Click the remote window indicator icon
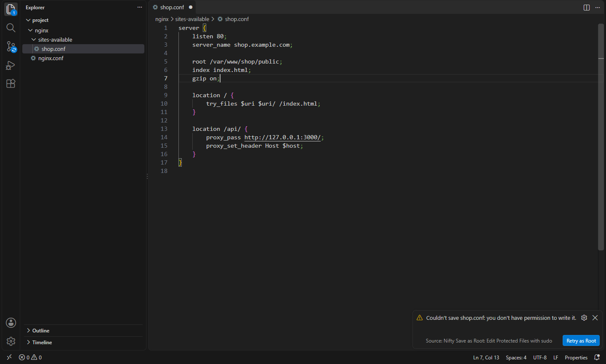Image resolution: width=606 pixels, height=364 pixels. click(x=9, y=357)
